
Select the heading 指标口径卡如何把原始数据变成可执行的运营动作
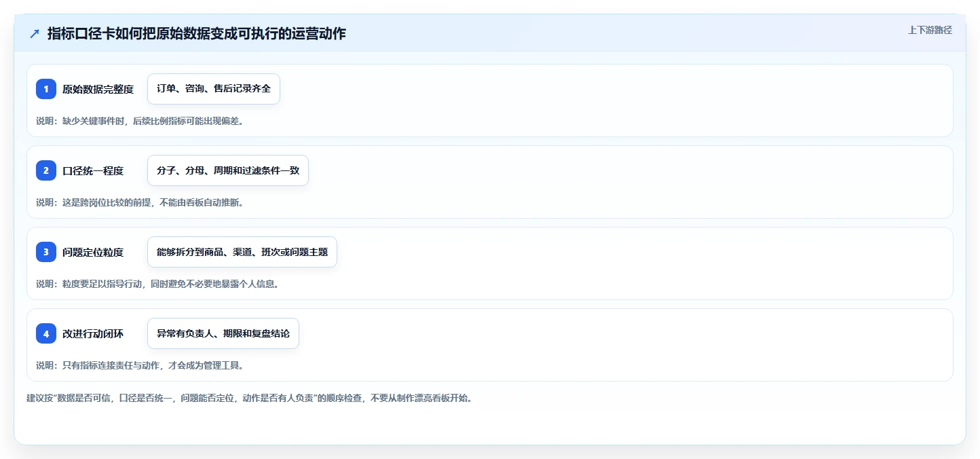pyautogui.click(x=197, y=33)
